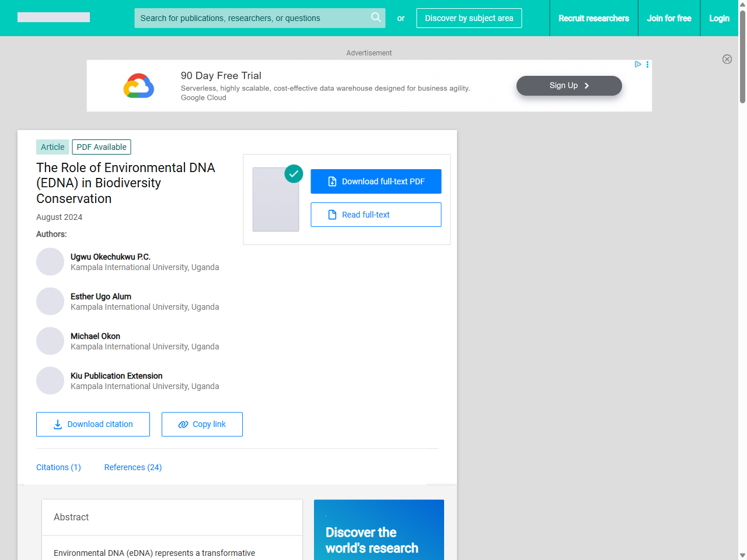Image resolution: width=747 pixels, height=560 pixels.
Task: Open Discover by subject area
Action: pos(469,18)
